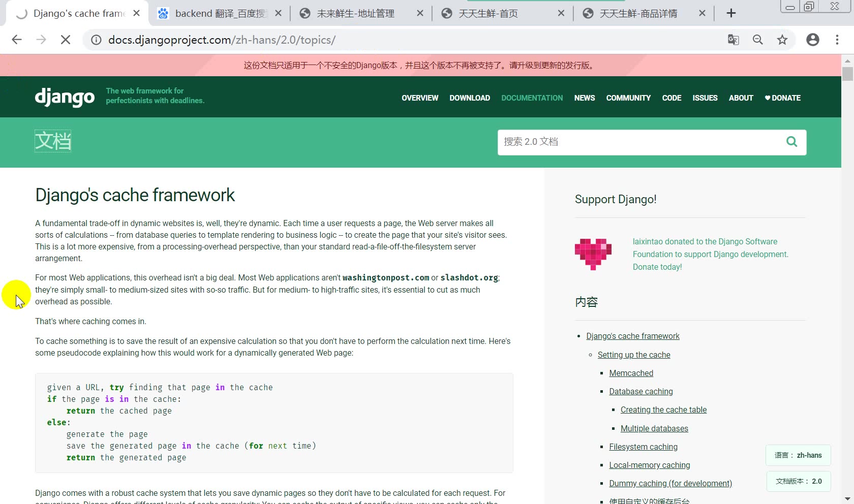Image resolution: width=854 pixels, height=504 pixels.
Task: Click the vertical scrollbar thumb
Action: coord(847,74)
